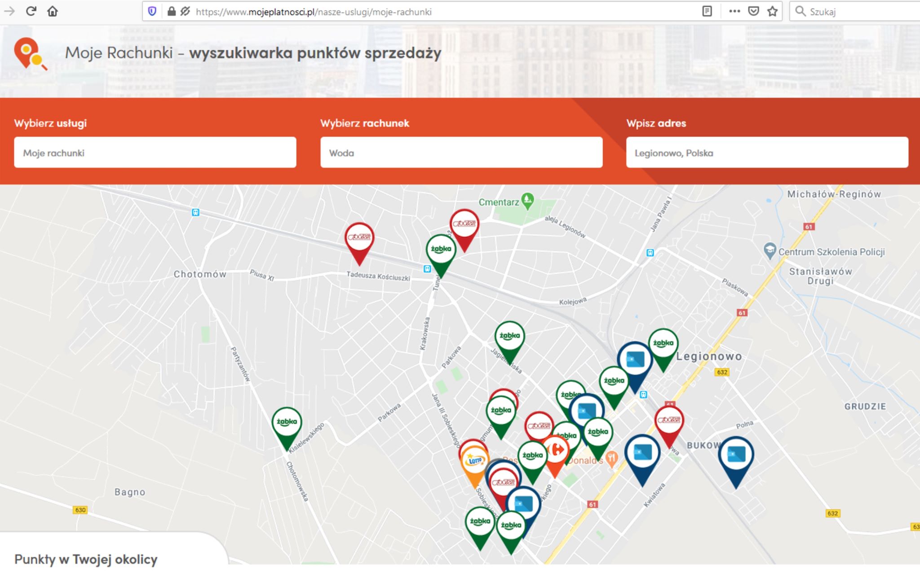Click the McDonald's restaurant marker

pyautogui.click(x=611, y=459)
